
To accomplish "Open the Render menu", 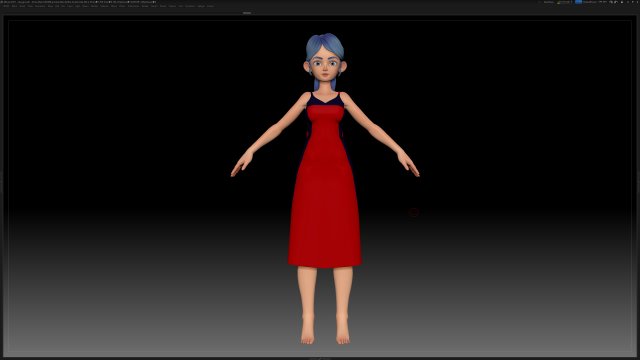I will (x=145, y=6).
